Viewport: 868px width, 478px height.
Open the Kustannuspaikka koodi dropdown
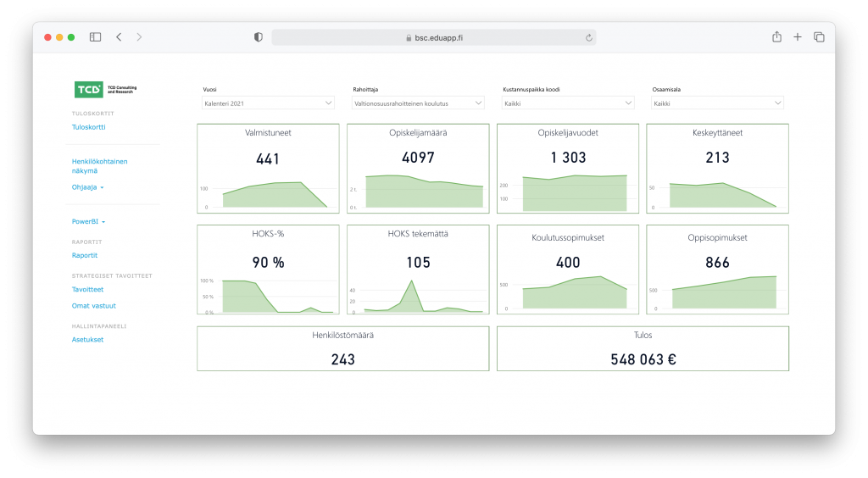568,103
